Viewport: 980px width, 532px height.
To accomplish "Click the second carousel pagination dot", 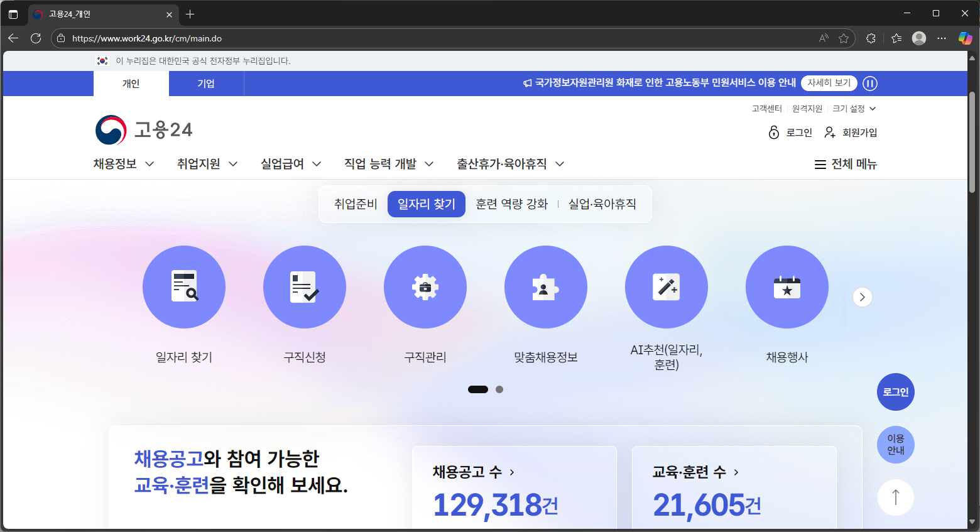I will [x=499, y=389].
